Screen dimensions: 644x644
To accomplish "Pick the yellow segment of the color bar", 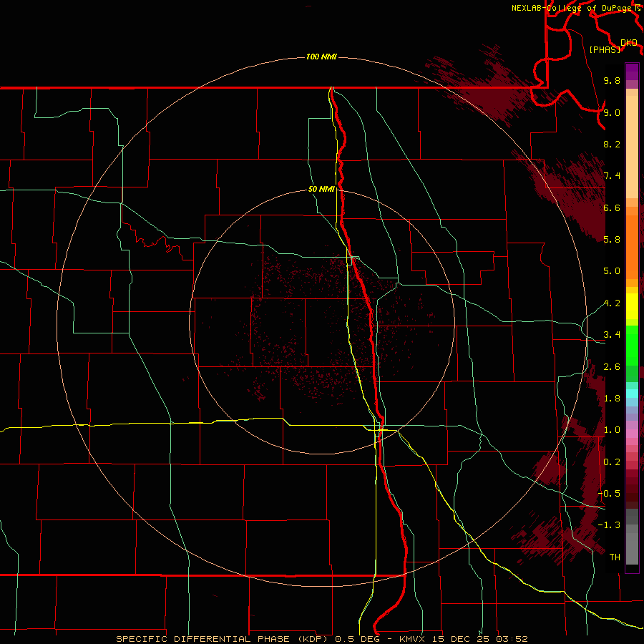I will [632, 306].
